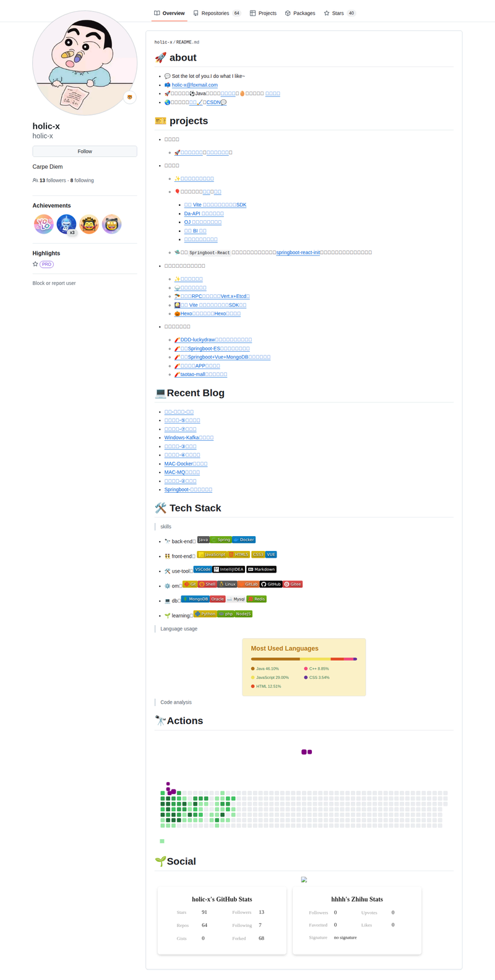Image resolution: width=495 pixels, height=980 pixels.
Task: Open the Springboot-ES project link
Action: (212, 349)
